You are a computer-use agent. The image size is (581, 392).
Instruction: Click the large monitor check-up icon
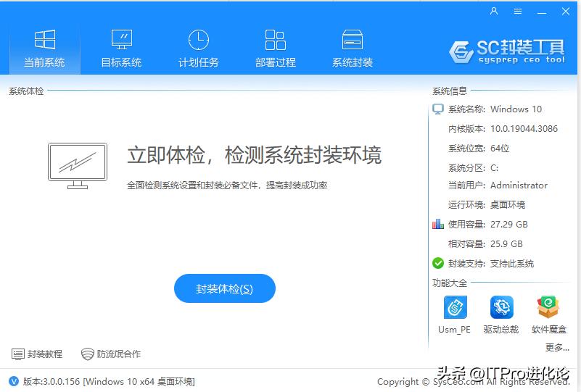coord(78,166)
